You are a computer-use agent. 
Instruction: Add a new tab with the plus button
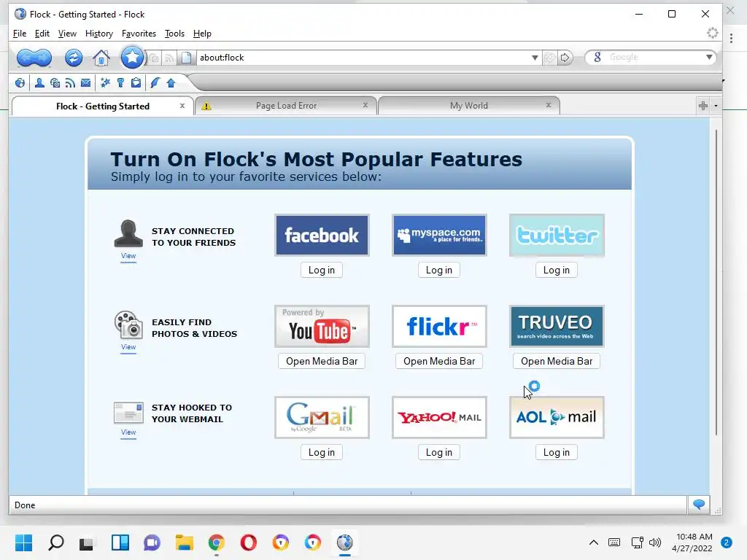point(703,106)
